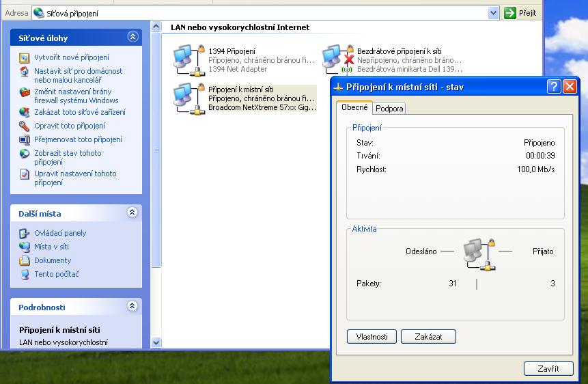Click the status dialog title bar icon
588x384 pixels.
[339, 87]
